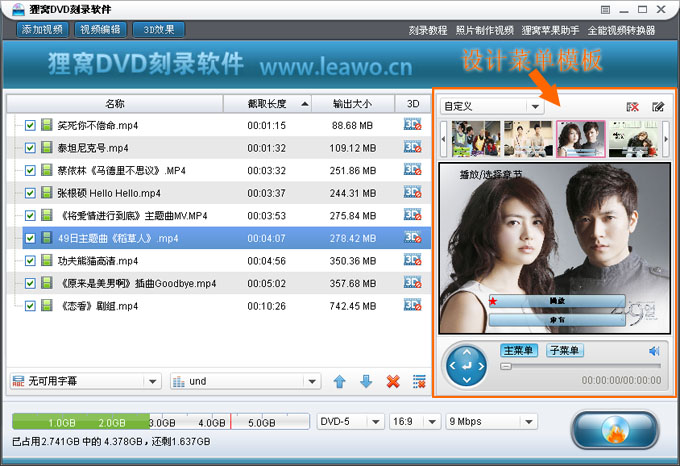Mute preview using the speaker icon
Viewport: 680px width, 466px height.
[x=654, y=351]
